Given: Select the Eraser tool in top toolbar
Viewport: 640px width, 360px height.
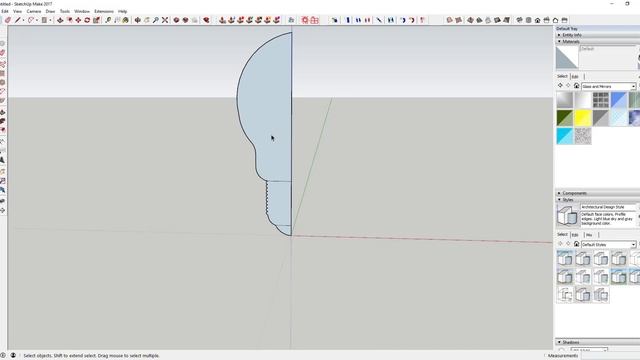Looking at the screenshot, I should 8,20.
